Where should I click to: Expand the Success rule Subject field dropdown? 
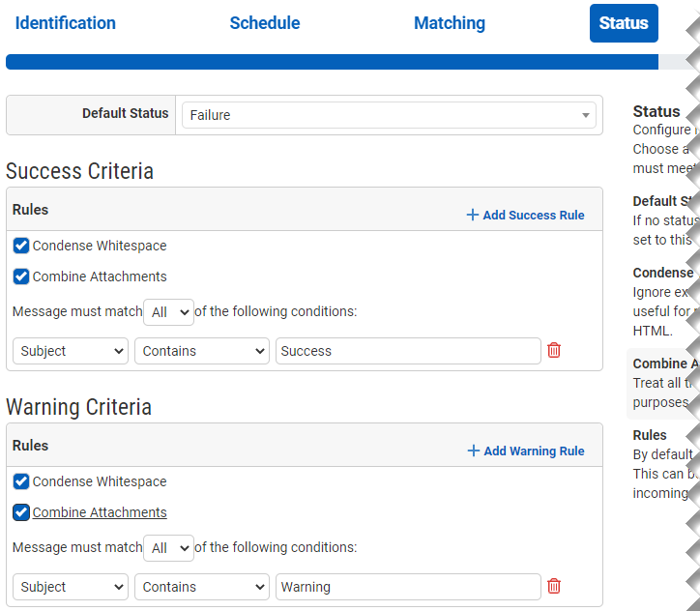(71, 351)
